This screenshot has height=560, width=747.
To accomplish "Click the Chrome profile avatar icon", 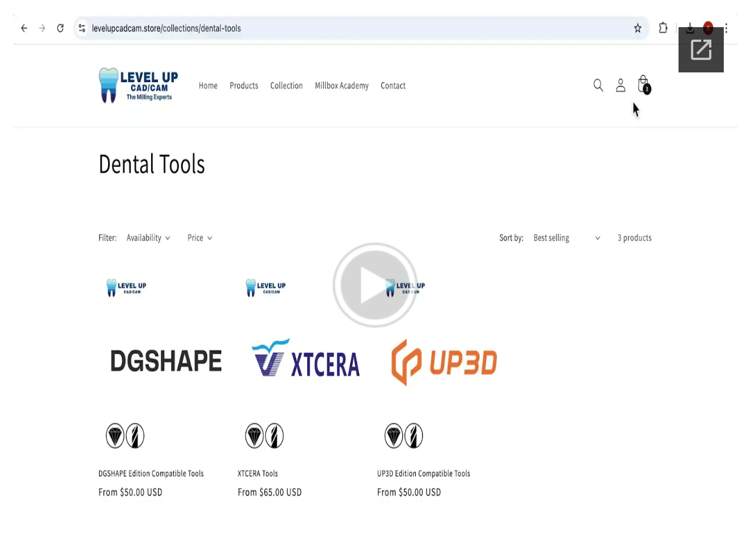I will pos(708,28).
